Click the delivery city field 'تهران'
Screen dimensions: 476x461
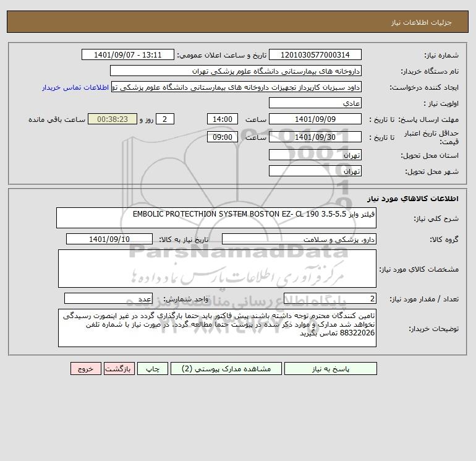tap(315, 171)
